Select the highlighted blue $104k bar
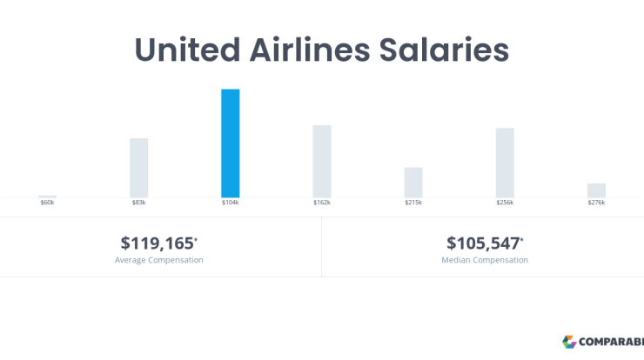Viewport: 644px width, 360px height. (231, 143)
